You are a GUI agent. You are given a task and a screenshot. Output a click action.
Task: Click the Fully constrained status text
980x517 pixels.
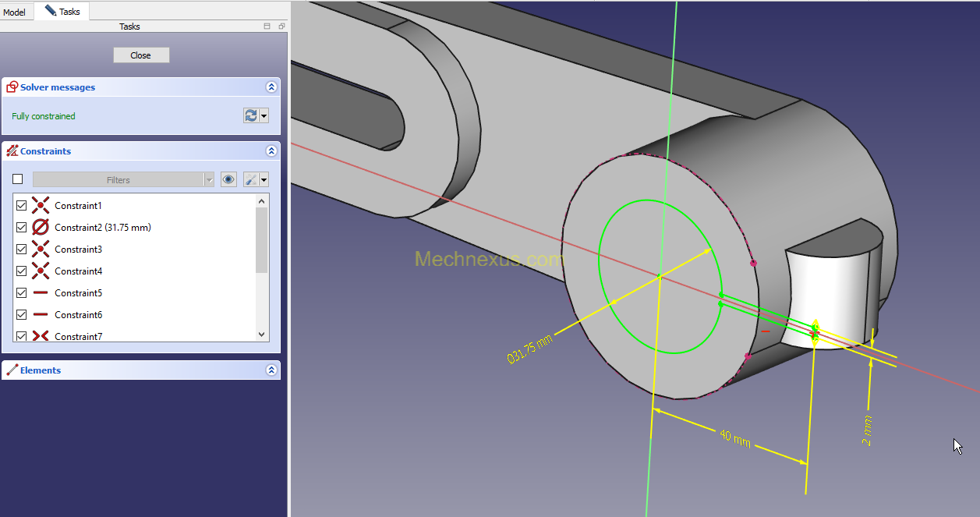point(44,116)
